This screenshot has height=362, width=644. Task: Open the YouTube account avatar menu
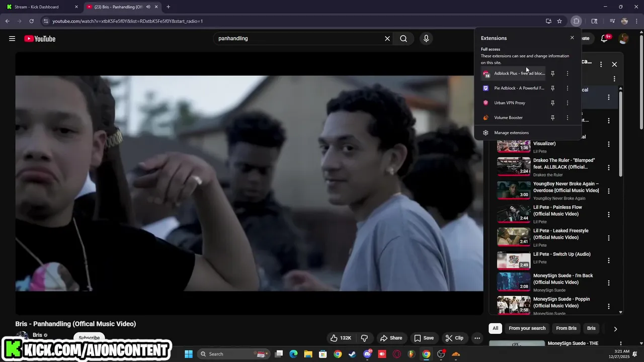tap(624, 39)
